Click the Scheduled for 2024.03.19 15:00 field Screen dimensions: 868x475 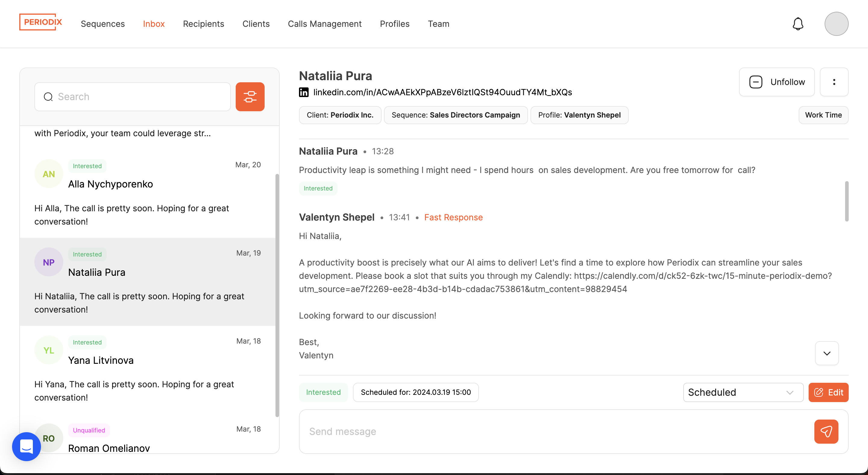pyautogui.click(x=416, y=392)
